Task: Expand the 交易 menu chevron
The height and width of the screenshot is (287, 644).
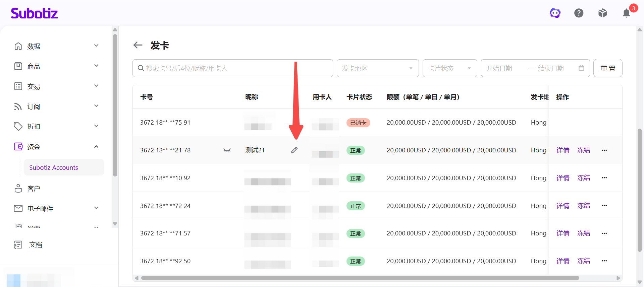Action: [x=96, y=86]
